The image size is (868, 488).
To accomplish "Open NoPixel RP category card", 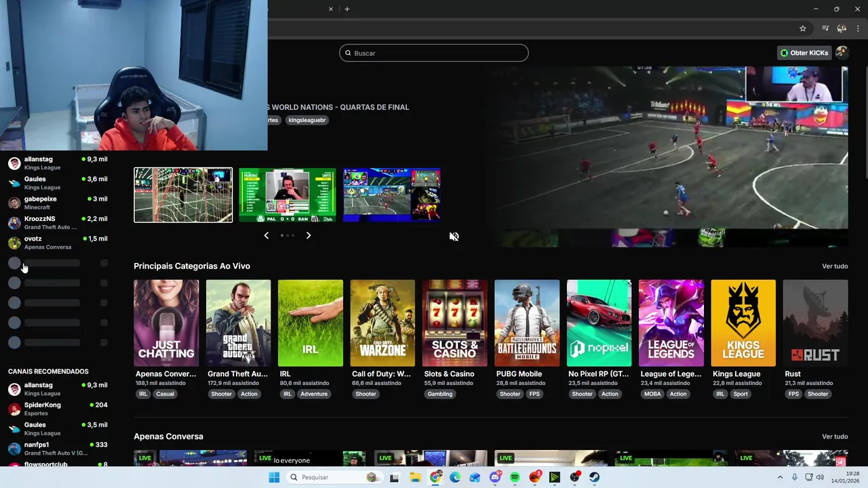I will click(599, 323).
